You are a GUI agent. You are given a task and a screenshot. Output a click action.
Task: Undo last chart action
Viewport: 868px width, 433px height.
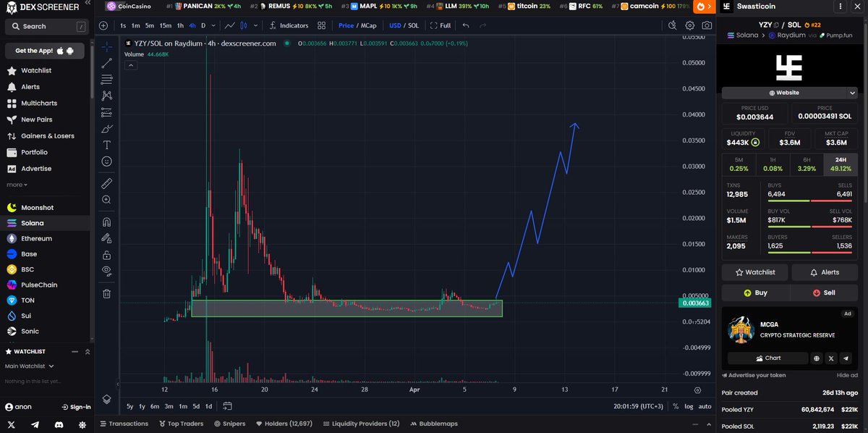click(465, 25)
